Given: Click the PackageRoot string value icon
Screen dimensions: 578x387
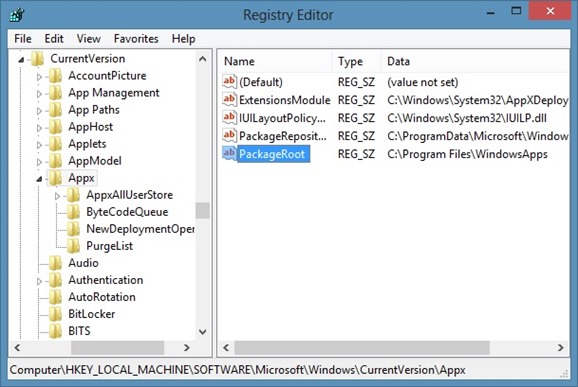Looking at the screenshot, I should pos(229,153).
